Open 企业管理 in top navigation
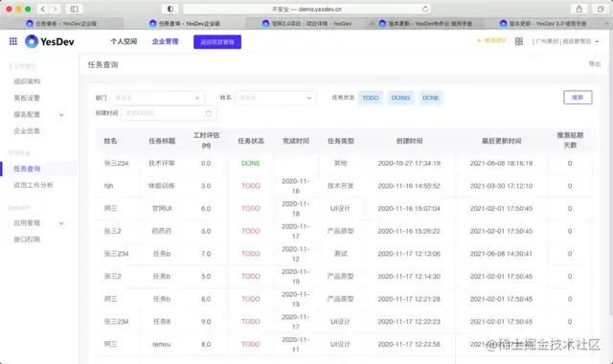Image resolution: width=613 pixels, height=364 pixels. 165,41
